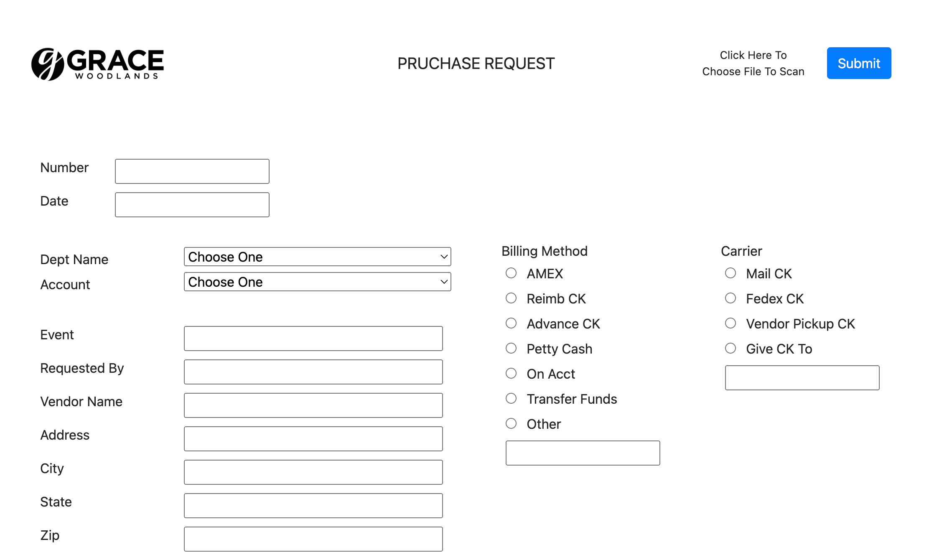Open the Account dropdown list

pyautogui.click(x=318, y=282)
